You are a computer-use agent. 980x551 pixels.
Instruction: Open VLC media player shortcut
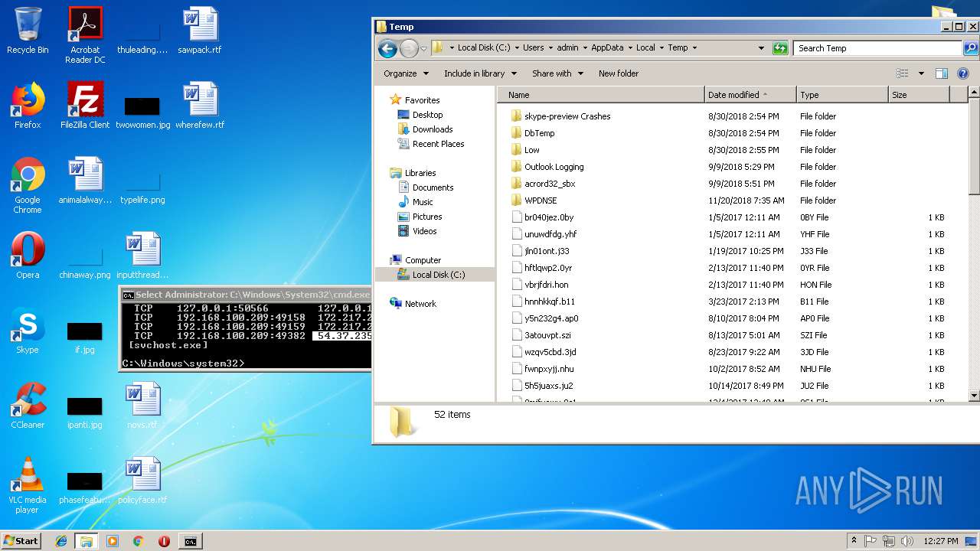coord(28,485)
